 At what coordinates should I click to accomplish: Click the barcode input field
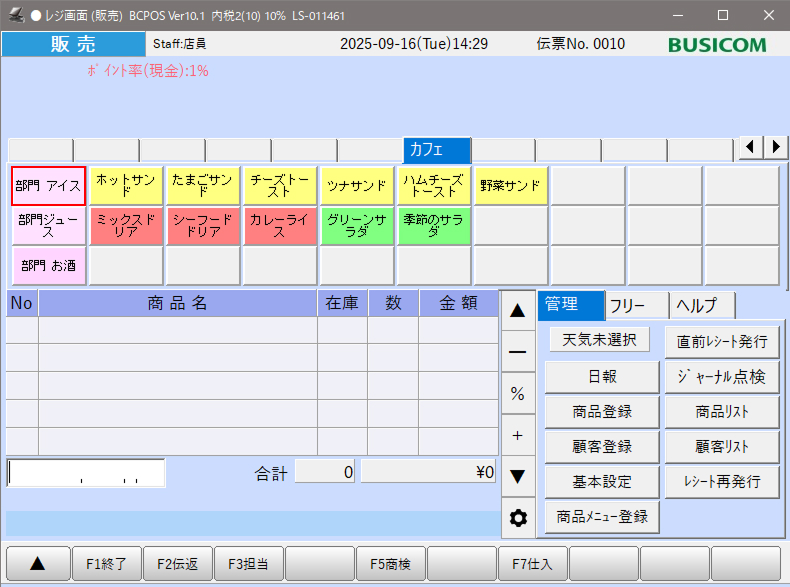(86, 472)
